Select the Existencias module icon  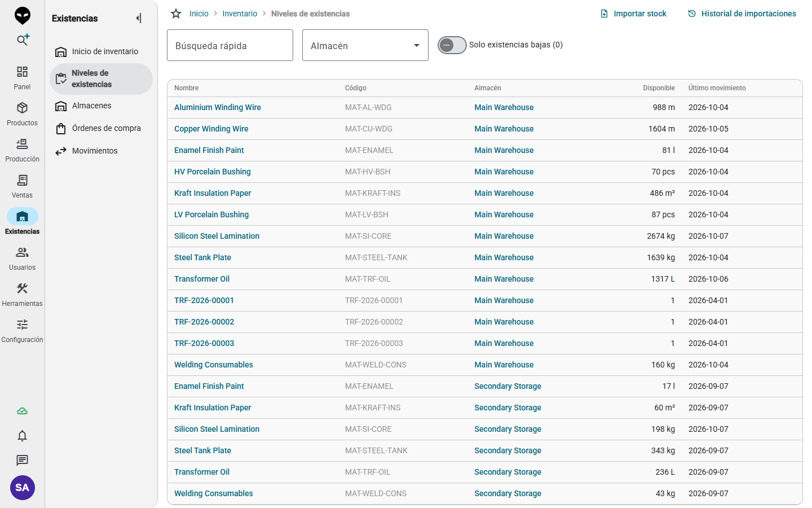[22, 217]
